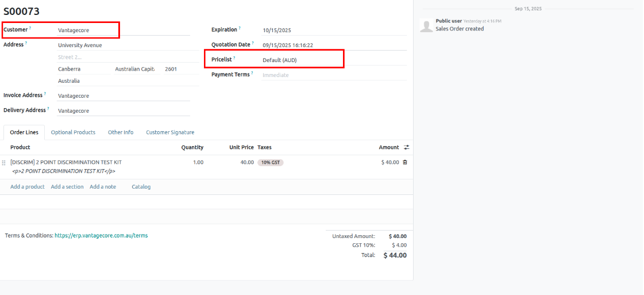Click the help icon beside Payment Terms

coord(252,73)
